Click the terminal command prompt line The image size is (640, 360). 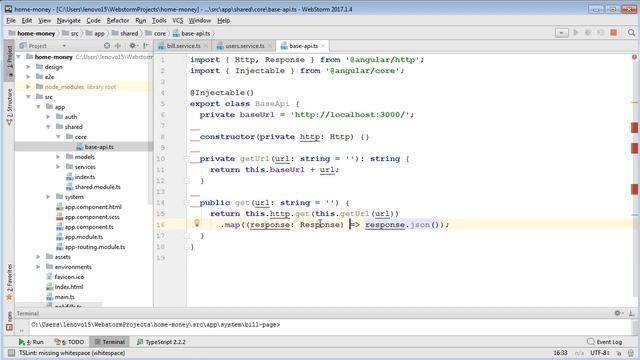pyautogui.click(x=156, y=325)
